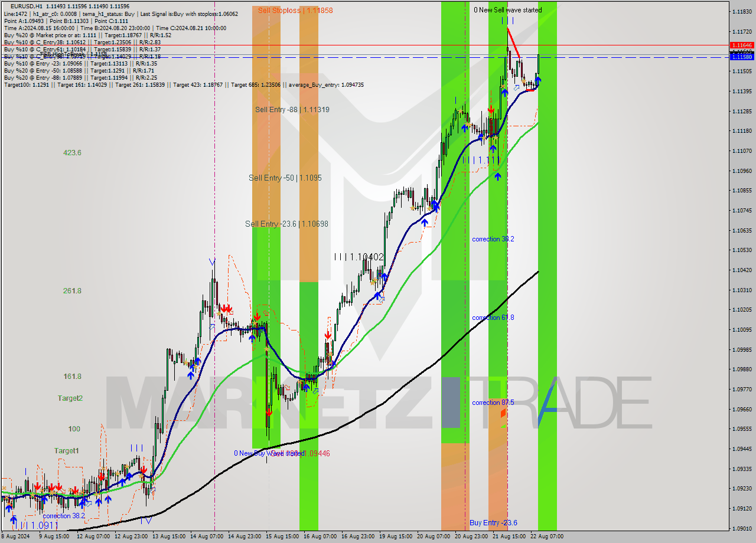Click 1.09660 on the price scale
This screenshot has width=756, height=543.
click(742, 409)
